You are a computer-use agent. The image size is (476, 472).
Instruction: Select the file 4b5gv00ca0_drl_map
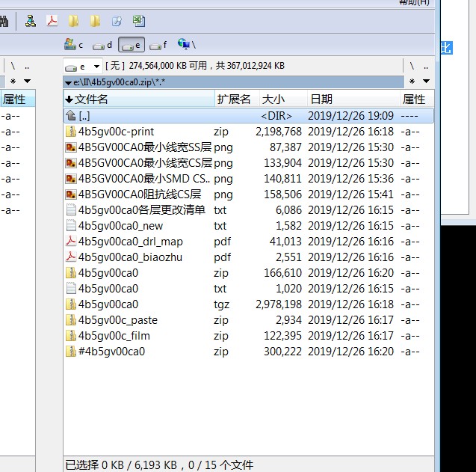[x=131, y=242]
